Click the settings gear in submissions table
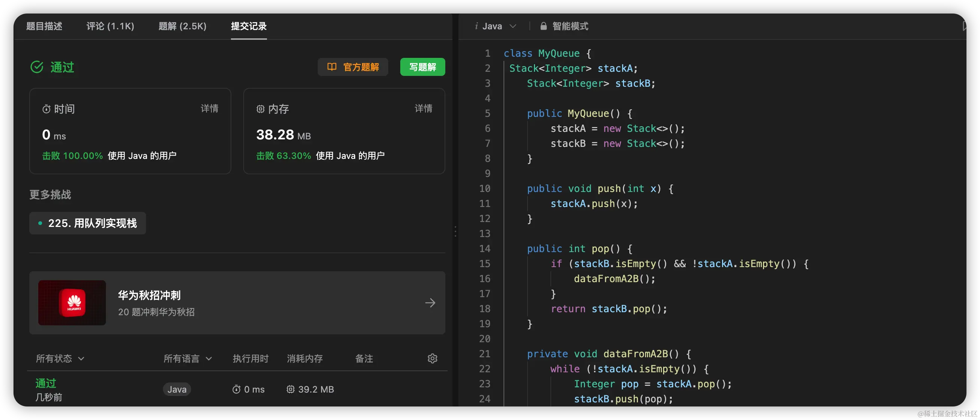980x420 pixels. tap(432, 358)
